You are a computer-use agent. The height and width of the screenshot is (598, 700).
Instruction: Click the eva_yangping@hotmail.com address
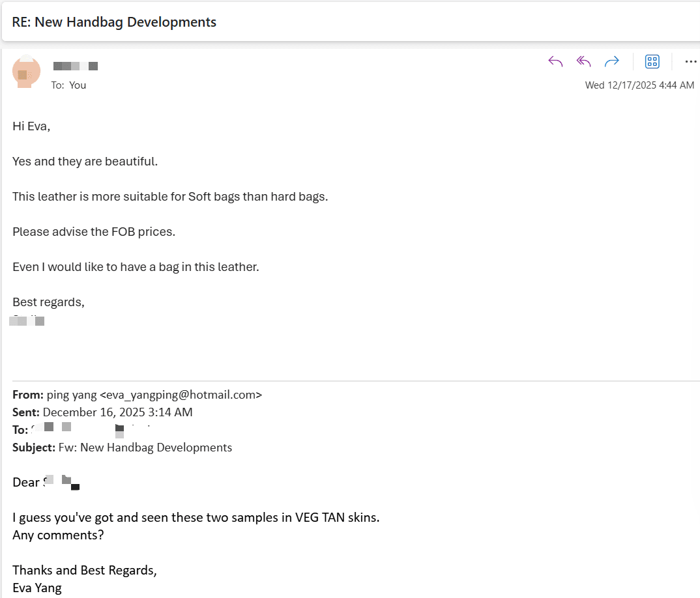[181, 395]
